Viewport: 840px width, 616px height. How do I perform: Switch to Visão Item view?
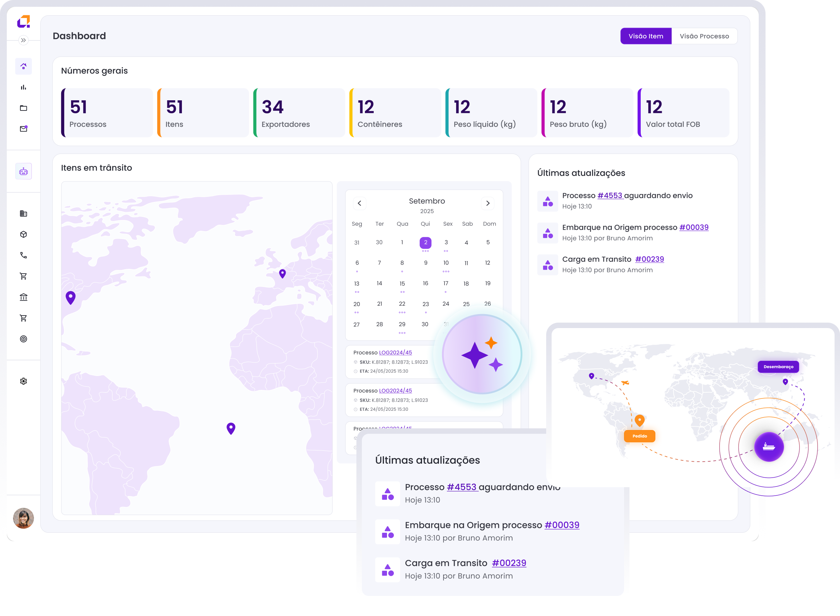(x=646, y=36)
